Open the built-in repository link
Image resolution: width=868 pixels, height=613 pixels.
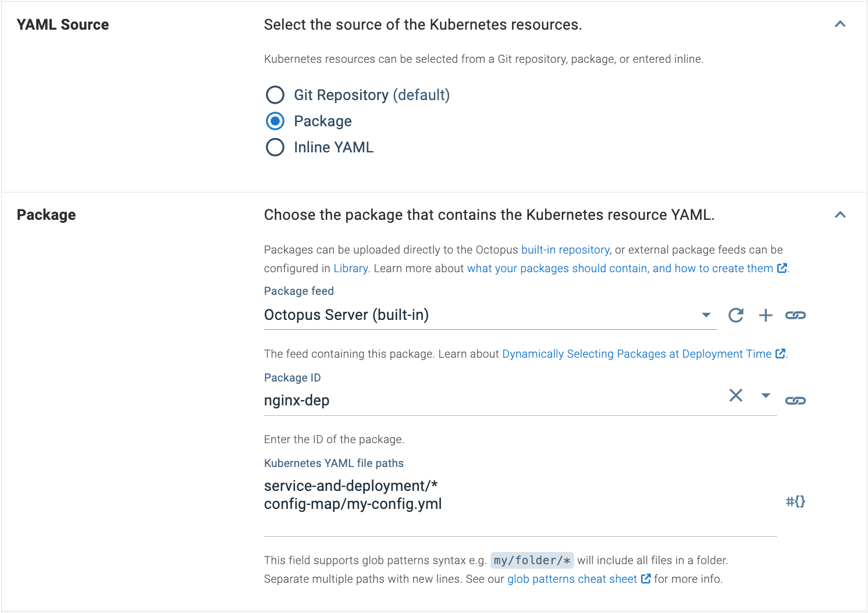(x=564, y=249)
